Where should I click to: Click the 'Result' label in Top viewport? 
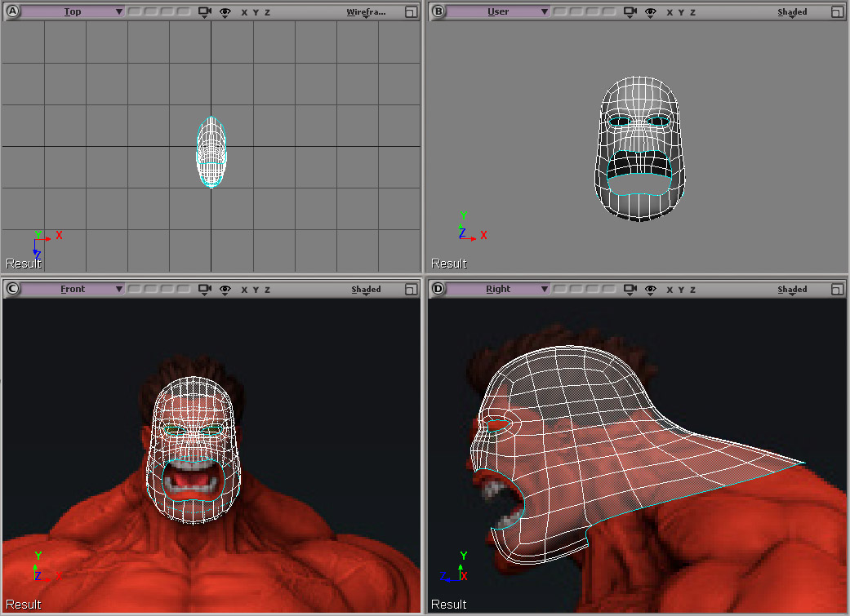click(24, 264)
